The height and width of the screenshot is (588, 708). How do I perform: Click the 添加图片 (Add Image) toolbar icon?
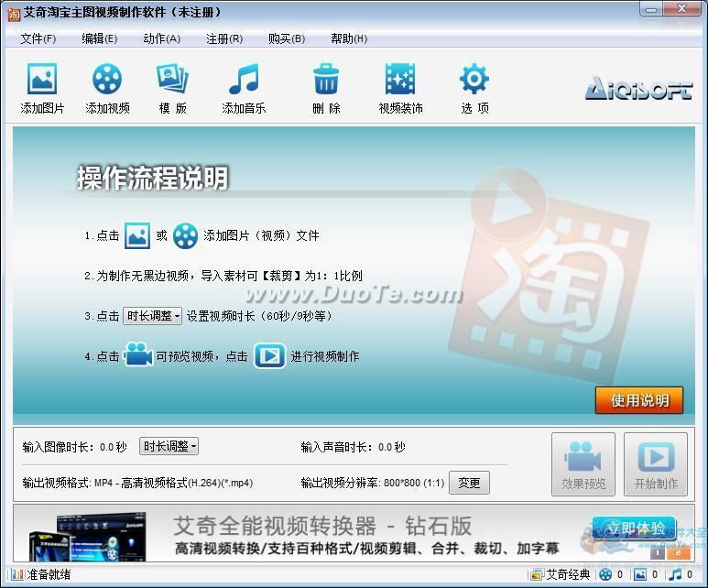coord(42,79)
